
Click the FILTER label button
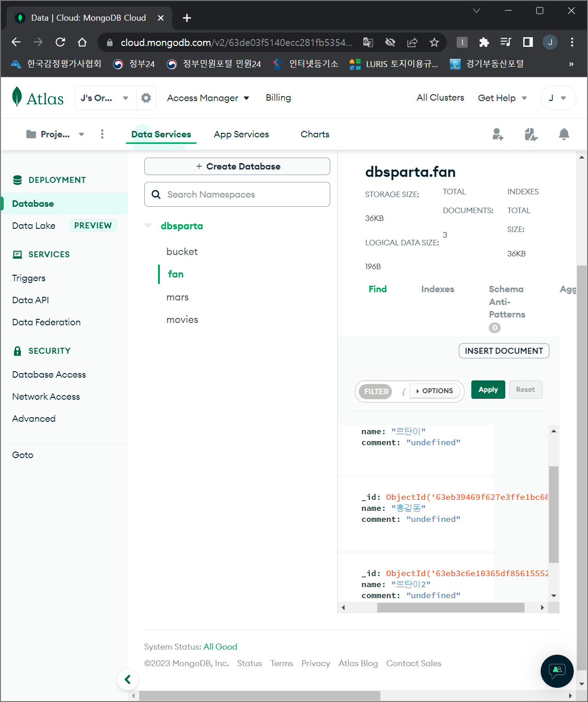coord(376,391)
